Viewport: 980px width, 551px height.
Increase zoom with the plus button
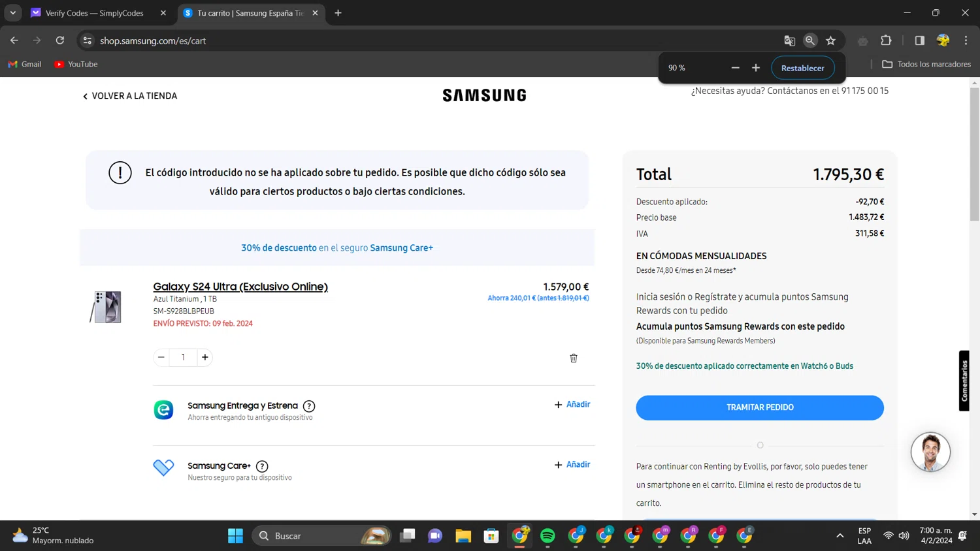[756, 68]
